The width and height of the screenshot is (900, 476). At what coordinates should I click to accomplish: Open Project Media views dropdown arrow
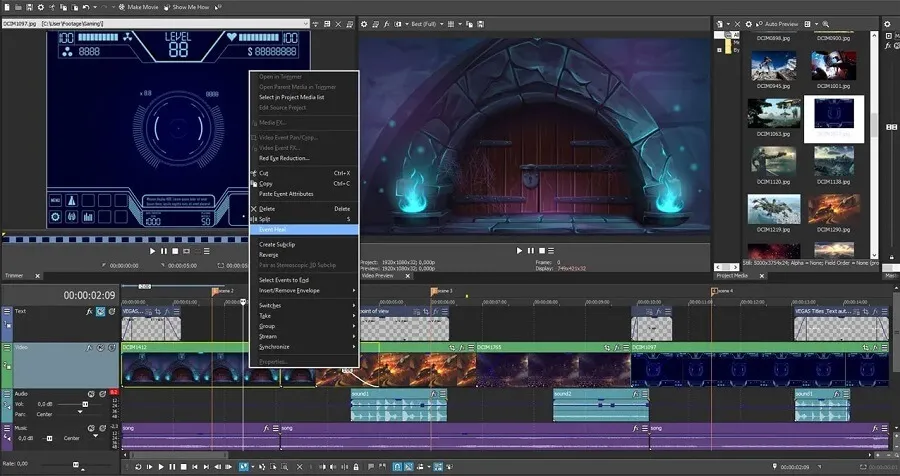(816, 24)
